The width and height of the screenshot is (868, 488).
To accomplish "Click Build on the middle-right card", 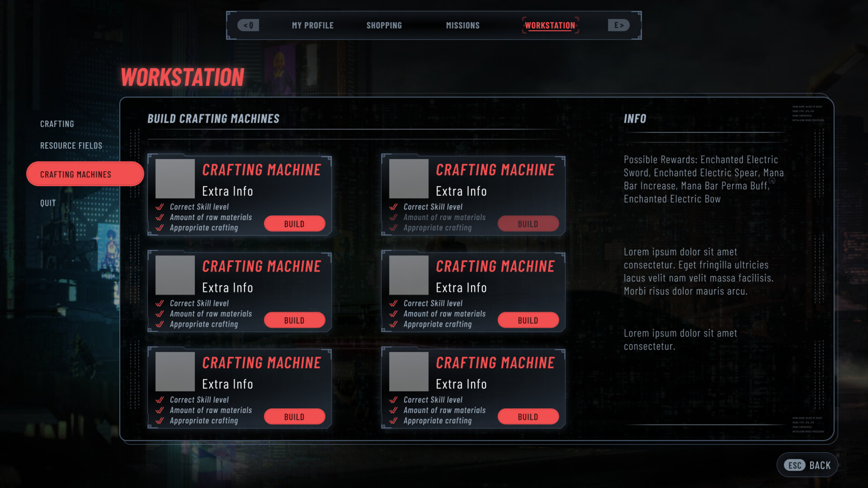I will (x=528, y=320).
